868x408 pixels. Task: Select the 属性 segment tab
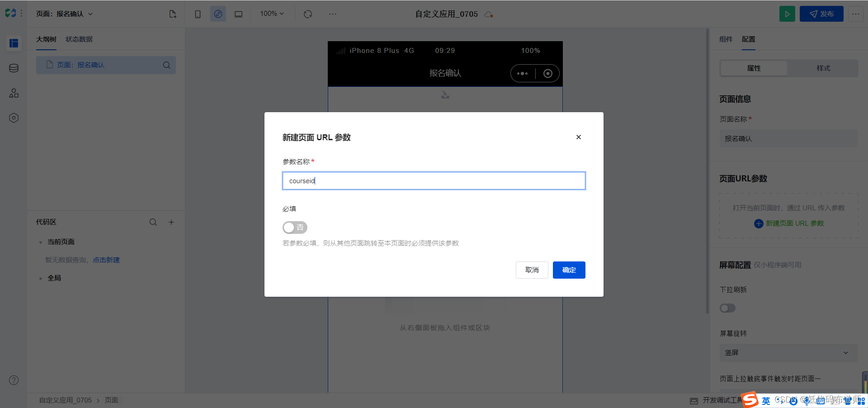(754, 68)
